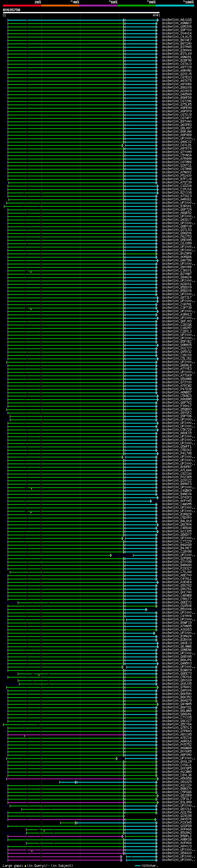Select hit label UniRef100_Q8LH97
Viewport: 197px width, 868px height.
click(x=177, y=128)
